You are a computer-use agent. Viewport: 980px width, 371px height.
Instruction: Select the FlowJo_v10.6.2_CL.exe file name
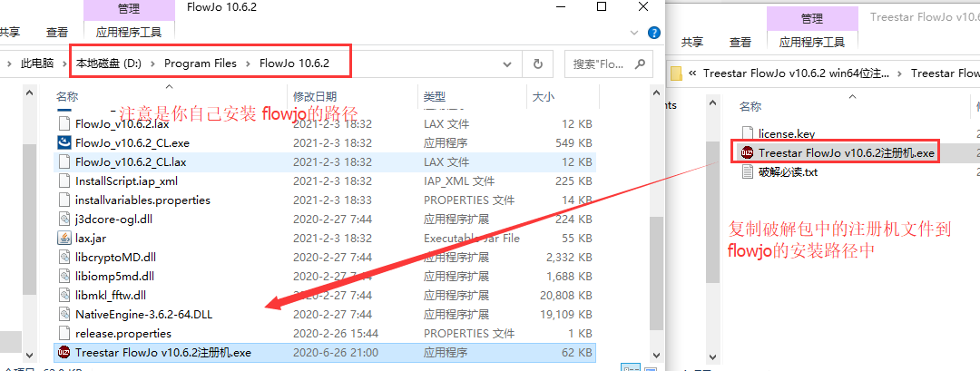[x=132, y=143]
